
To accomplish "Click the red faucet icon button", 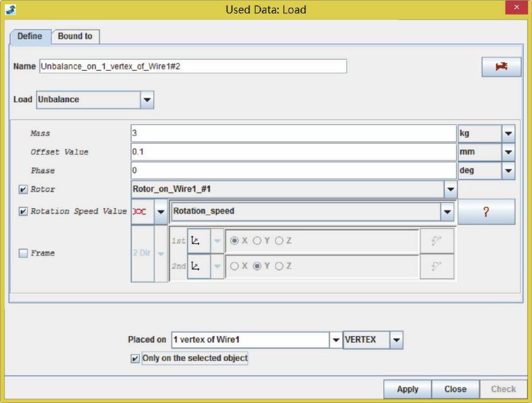I will point(501,67).
